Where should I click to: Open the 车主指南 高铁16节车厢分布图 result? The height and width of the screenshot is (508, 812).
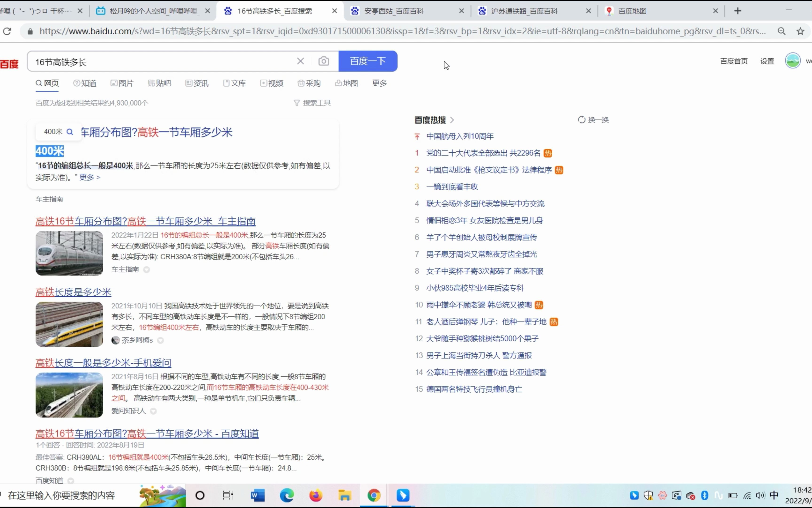(x=145, y=221)
